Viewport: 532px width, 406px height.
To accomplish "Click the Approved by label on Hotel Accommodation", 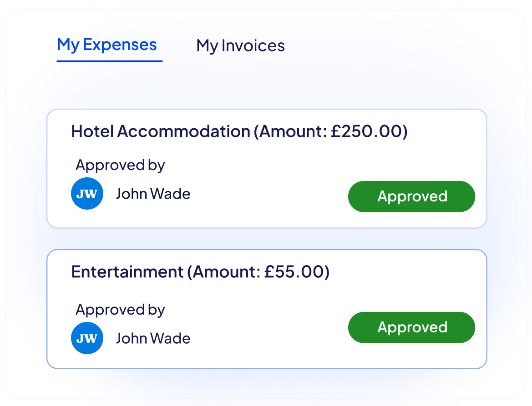I will (121, 165).
